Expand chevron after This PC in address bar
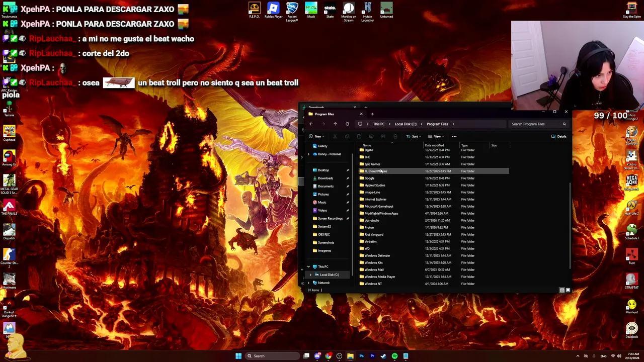Image resolution: width=644 pixels, height=362 pixels. pyautogui.click(x=389, y=124)
